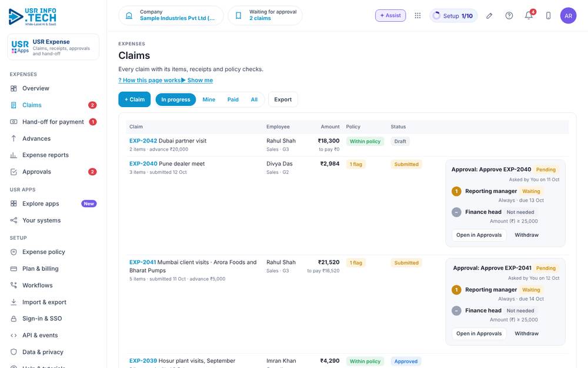Open claim EXP-2041 link
The width and height of the screenshot is (588, 368).
coord(142,262)
